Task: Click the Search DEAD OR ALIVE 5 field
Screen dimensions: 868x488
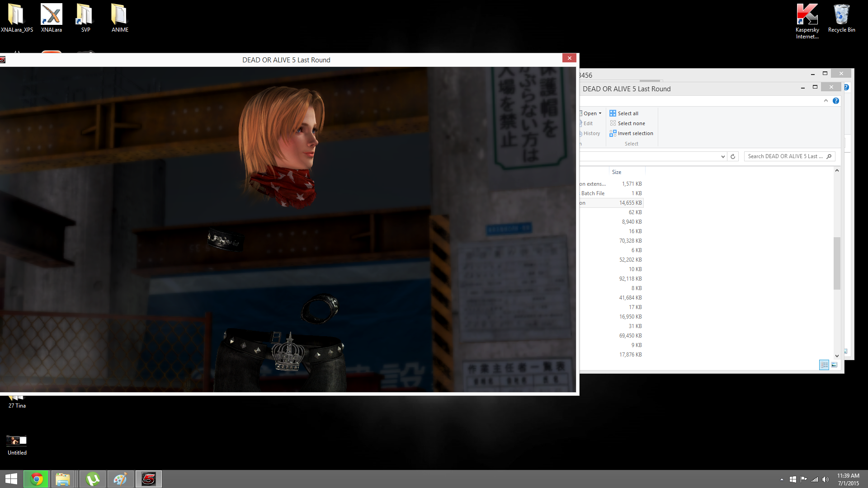Action: pos(785,156)
